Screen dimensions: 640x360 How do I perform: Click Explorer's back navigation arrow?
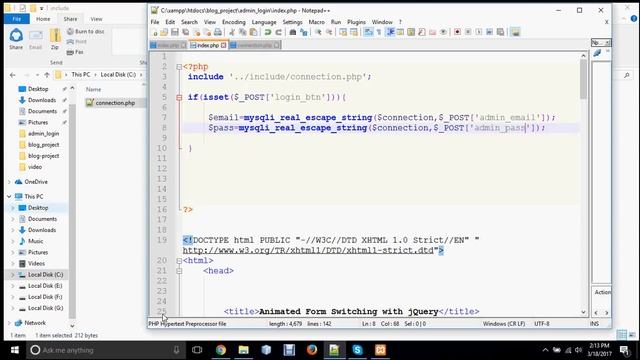pyautogui.click(x=13, y=75)
